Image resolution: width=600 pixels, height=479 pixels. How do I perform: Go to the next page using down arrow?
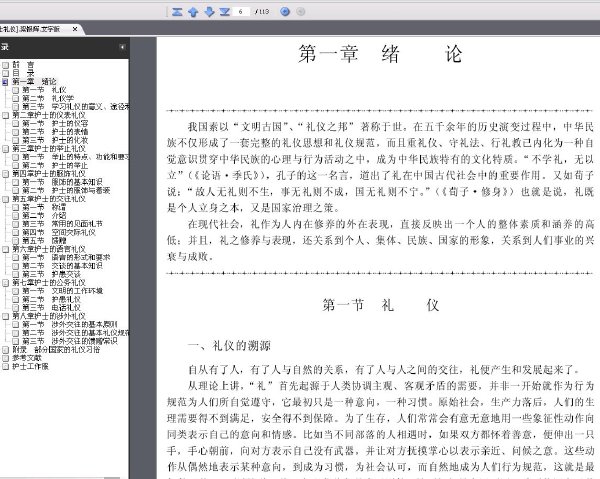(209, 12)
